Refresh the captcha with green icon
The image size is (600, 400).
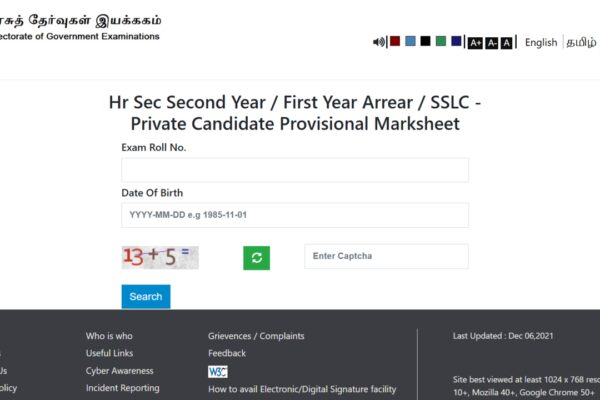256,258
